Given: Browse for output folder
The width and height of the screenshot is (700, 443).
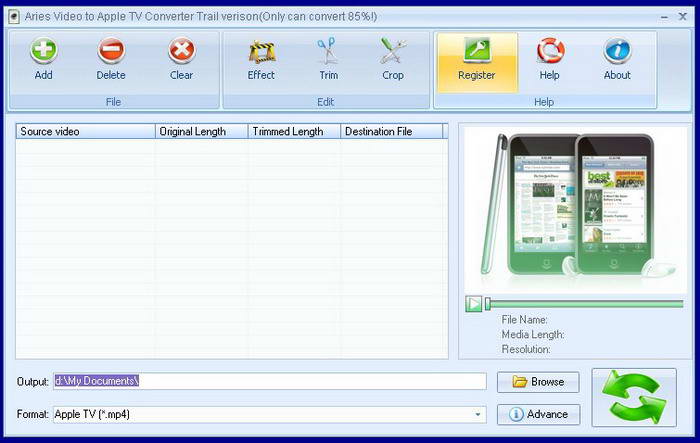Looking at the screenshot, I should [x=538, y=382].
